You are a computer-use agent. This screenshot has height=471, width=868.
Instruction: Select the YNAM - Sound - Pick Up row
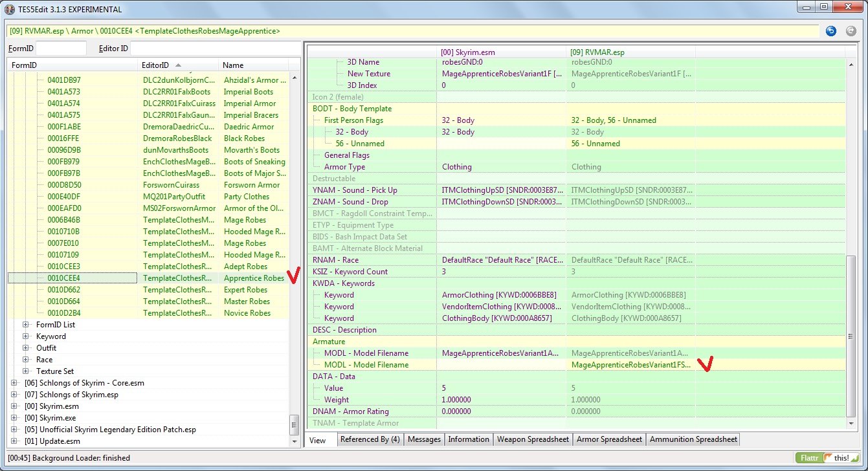click(x=576, y=190)
